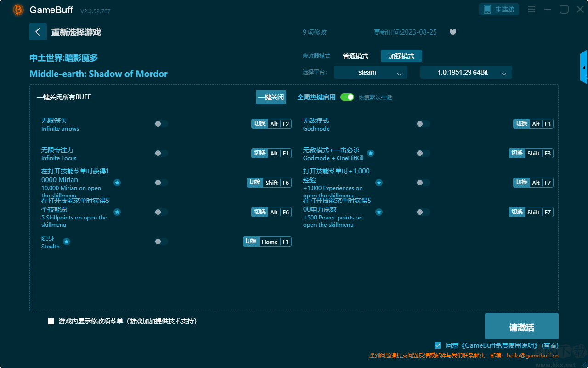
Task: Select the 普通模式 tab
Action: 356,56
